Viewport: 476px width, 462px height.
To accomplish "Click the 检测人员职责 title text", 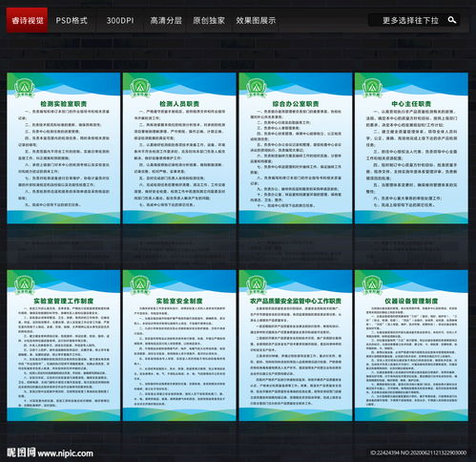I will tap(179, 104).
